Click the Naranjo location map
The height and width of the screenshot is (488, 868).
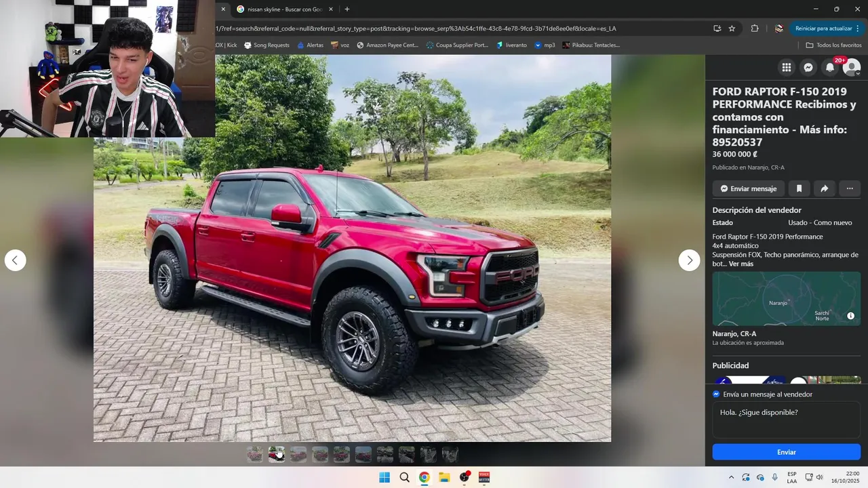coord(787,299)
